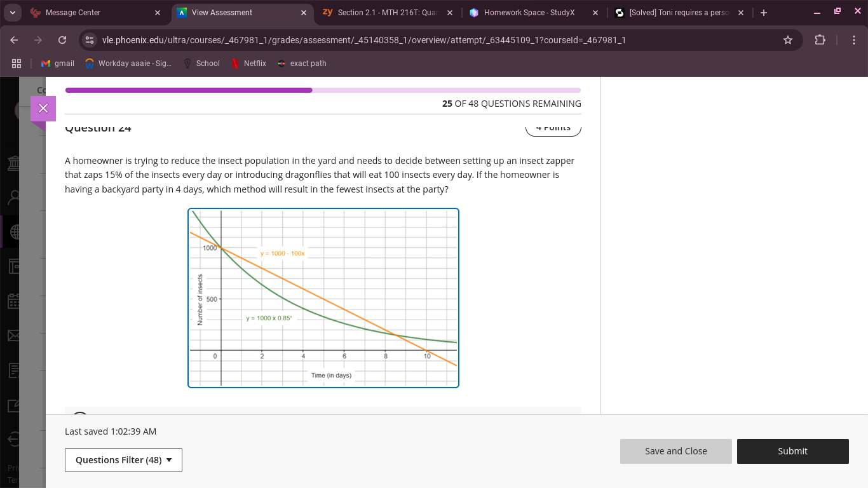Click the green y = 1000 x 0.85 label
The image size is (868, 488).
[269, 318]
